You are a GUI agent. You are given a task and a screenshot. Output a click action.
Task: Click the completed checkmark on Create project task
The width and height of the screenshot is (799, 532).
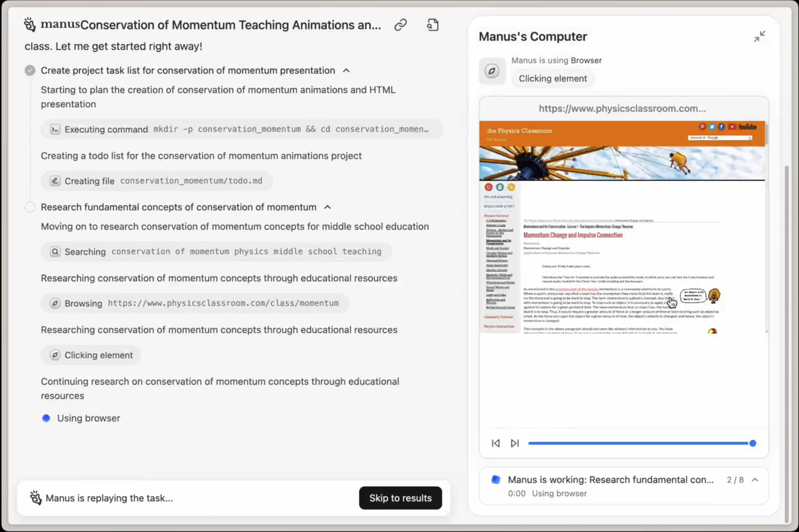click(30, 71)
